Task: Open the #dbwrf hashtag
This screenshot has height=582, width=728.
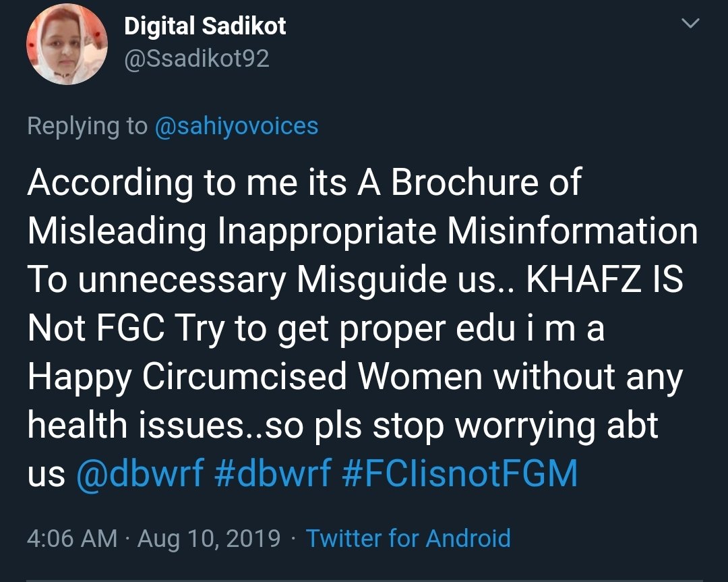Action: point(272,474)
